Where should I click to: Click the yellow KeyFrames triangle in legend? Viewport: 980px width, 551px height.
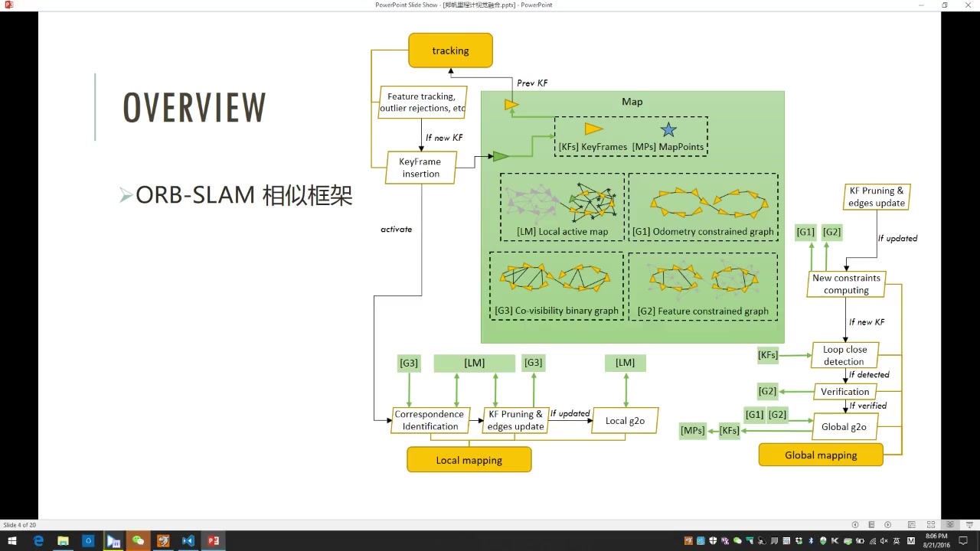click(594, 129)
